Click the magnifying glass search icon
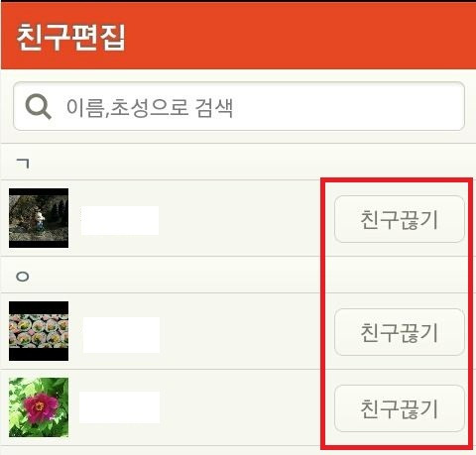Screen dimensions: 476x455 click(39, 106)
